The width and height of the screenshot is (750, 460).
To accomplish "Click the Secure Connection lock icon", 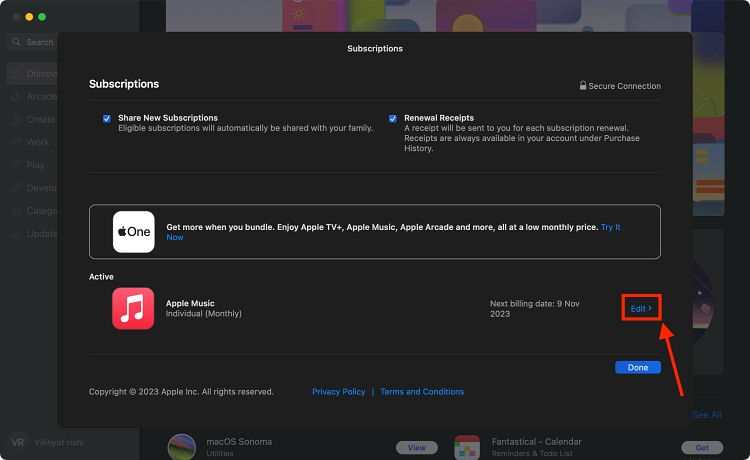I will click(583, 86).
